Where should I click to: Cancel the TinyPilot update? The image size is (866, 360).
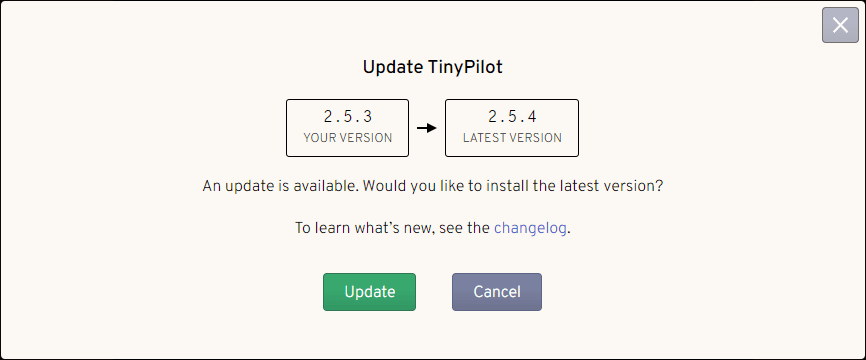(x=497, y=292)
